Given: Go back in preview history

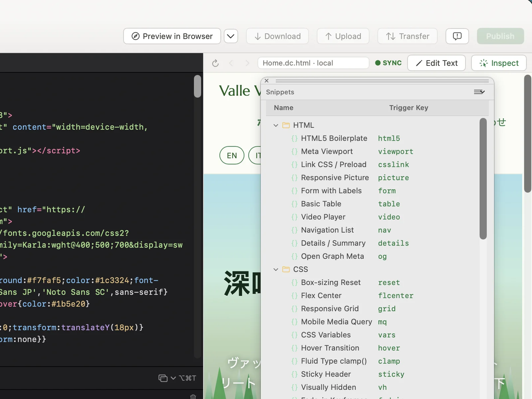Looking at the screenshot, I should coord(231,63).
